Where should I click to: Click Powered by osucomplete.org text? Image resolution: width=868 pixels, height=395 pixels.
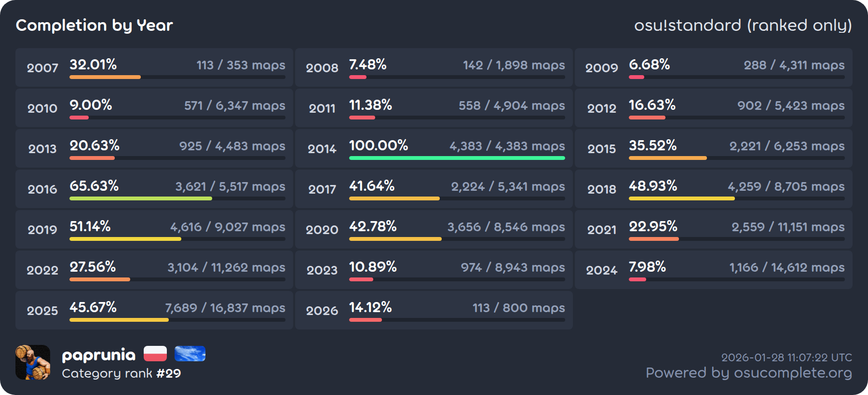pos(748,373)
